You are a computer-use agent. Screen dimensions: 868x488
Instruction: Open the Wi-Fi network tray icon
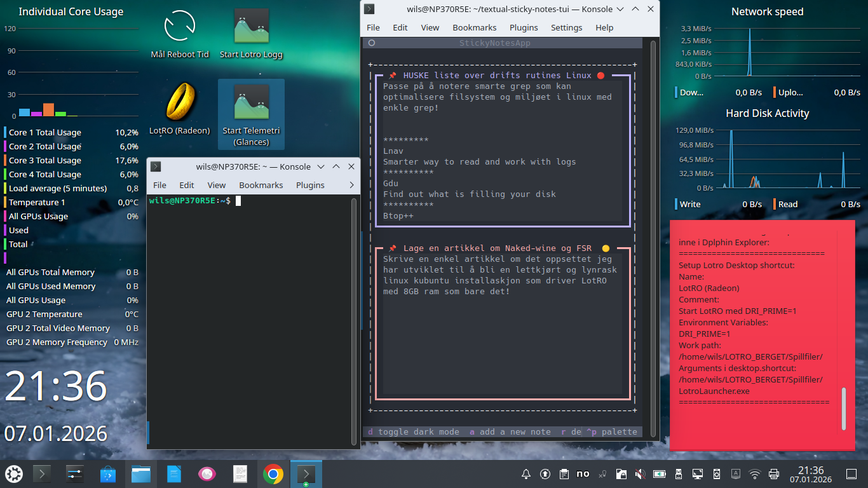[x=755, y=474]
